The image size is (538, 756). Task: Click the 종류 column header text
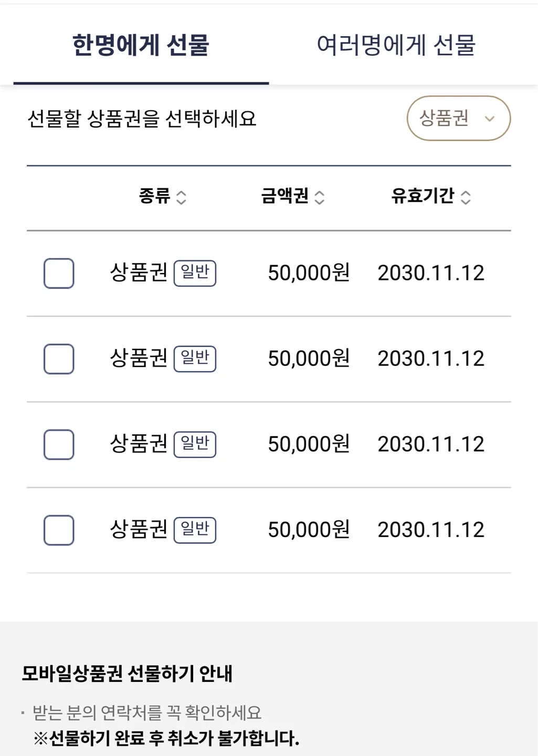click(154, 196)
